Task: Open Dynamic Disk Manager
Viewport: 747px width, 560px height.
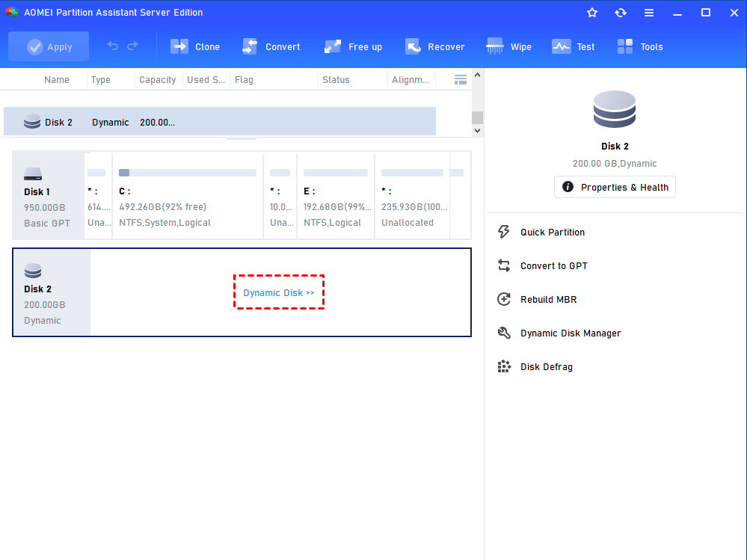Action: coord(571,333)
